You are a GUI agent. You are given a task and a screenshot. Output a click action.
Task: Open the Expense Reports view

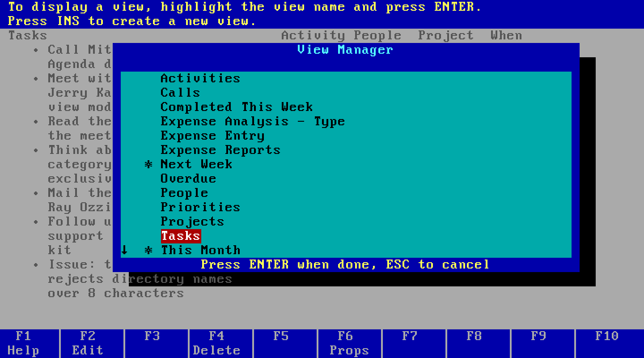click(220, 150)
